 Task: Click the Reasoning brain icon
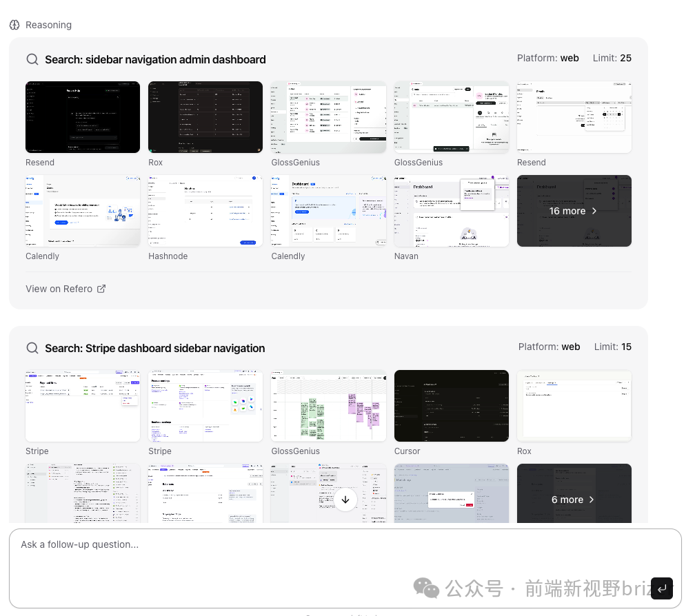14,25
